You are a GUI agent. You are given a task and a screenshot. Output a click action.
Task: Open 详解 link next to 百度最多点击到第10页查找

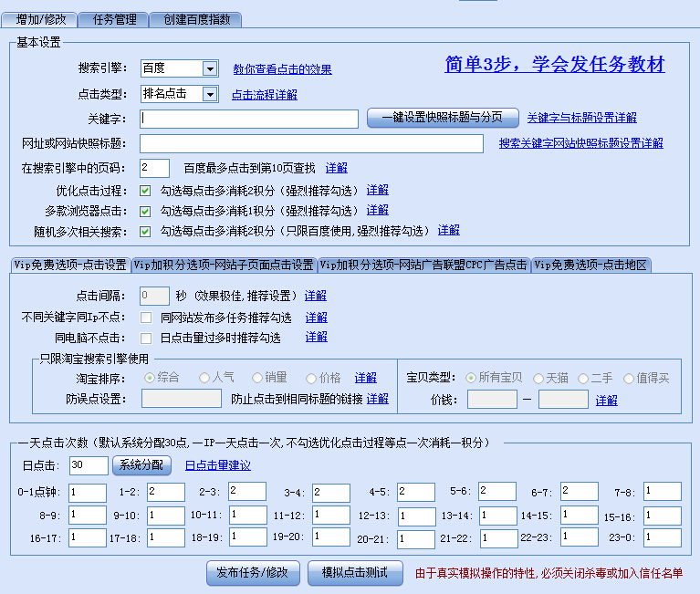pos(336,168)
